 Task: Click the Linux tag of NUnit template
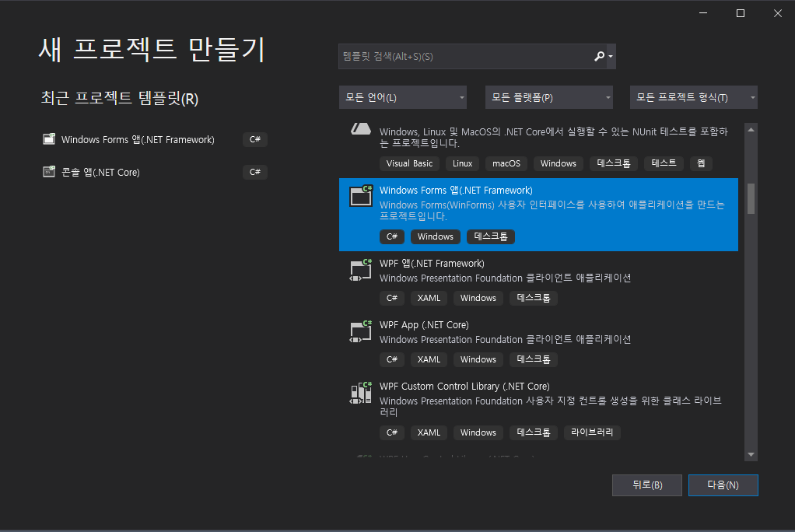tap(462, 163)
